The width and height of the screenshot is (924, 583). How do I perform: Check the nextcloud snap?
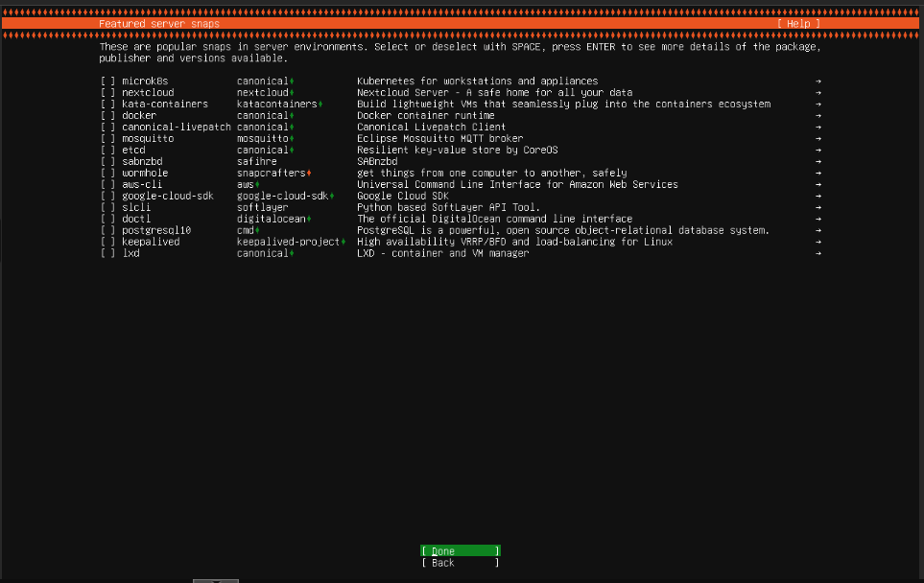pos(107,92)
